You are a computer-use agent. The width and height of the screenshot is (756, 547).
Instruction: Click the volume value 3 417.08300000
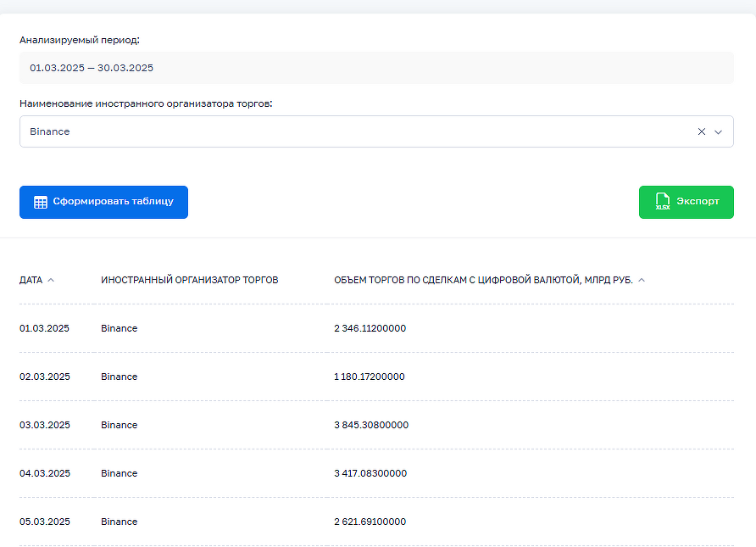tap(370, 473)
